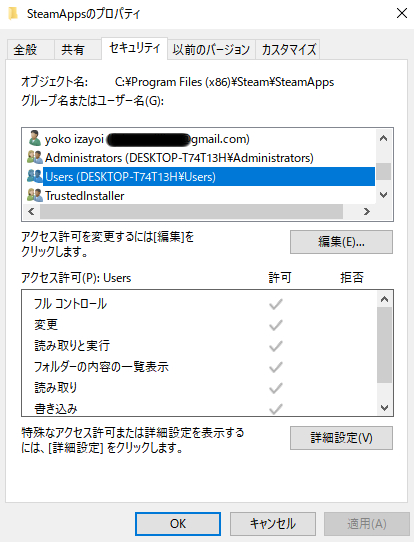414x542 pixels.
Task: Click allow checkmark for フル コントロール
Action: point(276,304)
